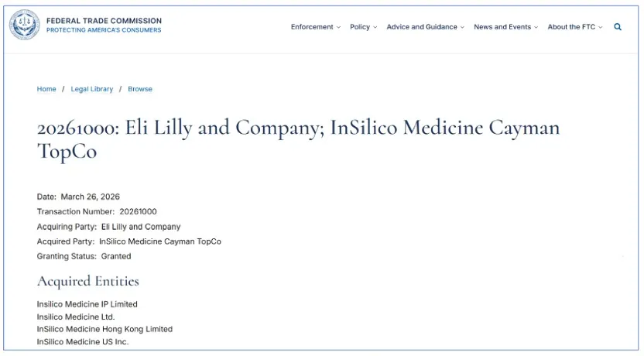
Task: Click the Insilico Medicine IP Limited entry
Action: [87, 304]
